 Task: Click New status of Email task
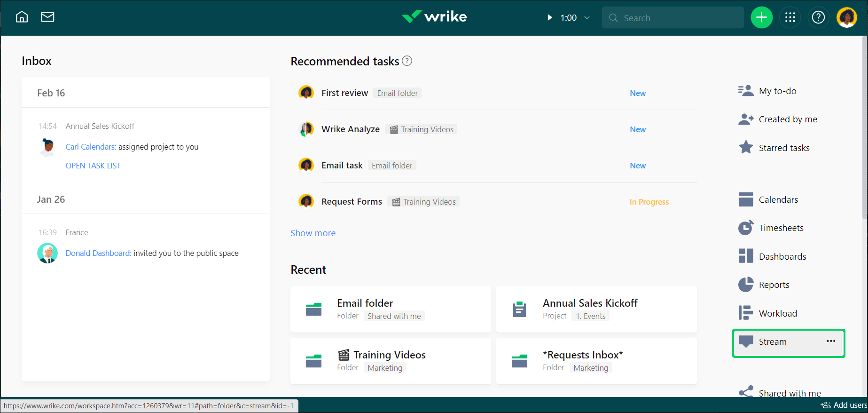(638, 166)
